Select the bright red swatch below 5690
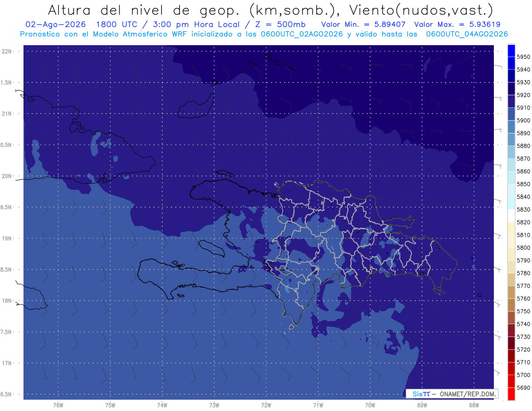This screenshot has height=411, width=532. [x=511, y=394]
